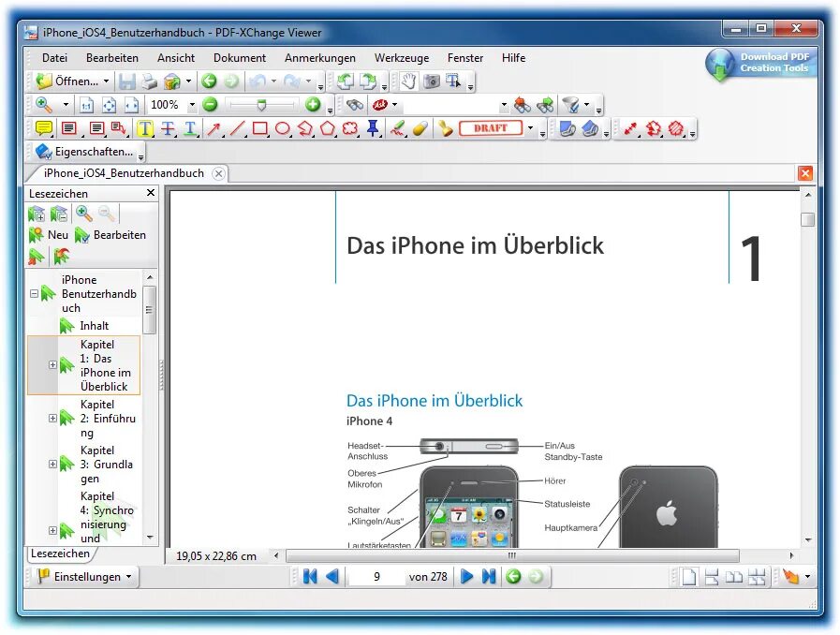Select the Cloud annotation tool
Screen dimensions: 840x635
click(x=350, y=128)
